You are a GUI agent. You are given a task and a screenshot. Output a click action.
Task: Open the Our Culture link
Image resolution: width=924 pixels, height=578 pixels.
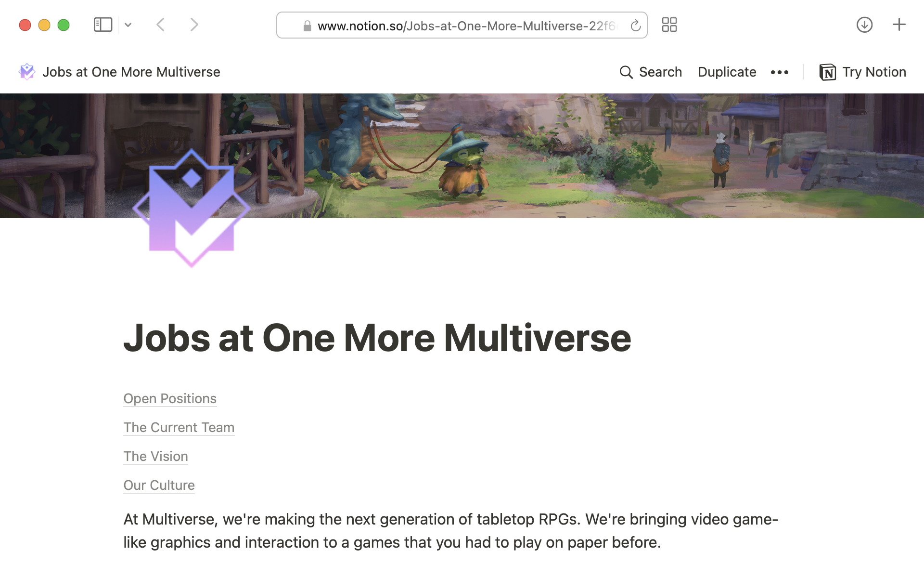[x=159, y=485]
